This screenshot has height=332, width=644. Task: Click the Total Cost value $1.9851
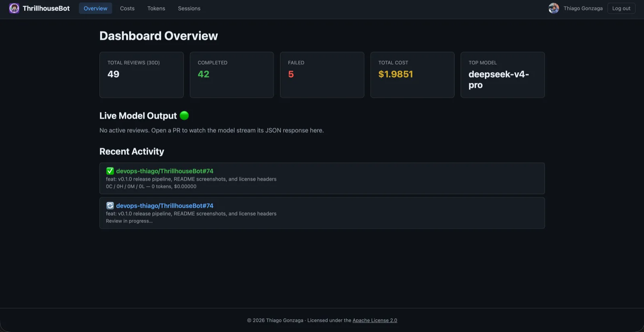396,74
